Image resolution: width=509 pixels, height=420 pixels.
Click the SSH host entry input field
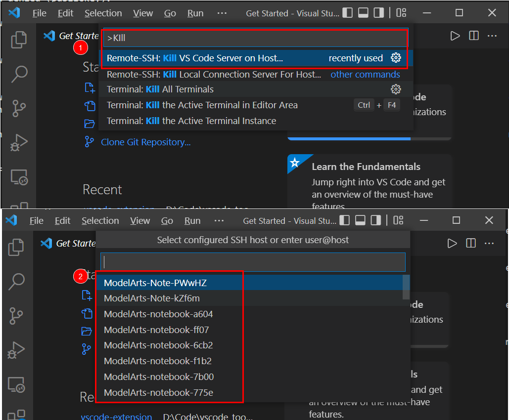point(253,262)
